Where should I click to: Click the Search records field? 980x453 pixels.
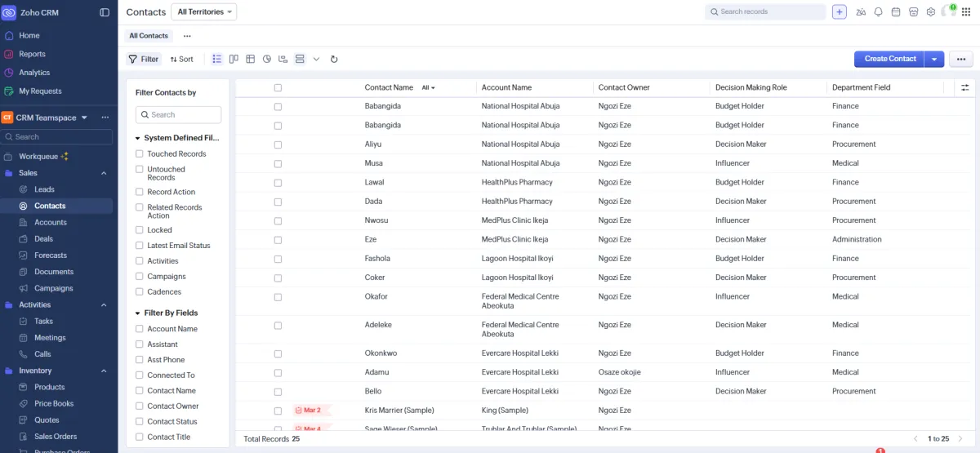[766, 12]
